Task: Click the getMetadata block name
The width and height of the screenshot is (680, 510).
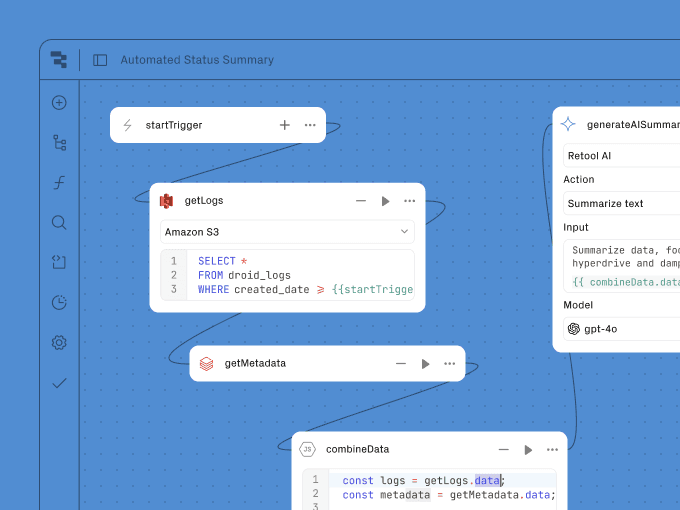Action: (255, 363)
